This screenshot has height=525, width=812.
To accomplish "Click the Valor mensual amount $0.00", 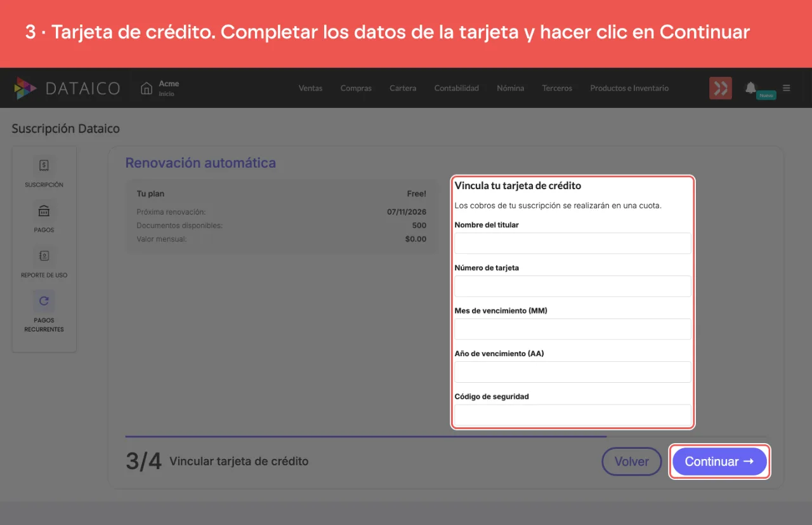I will pos(416,239).
